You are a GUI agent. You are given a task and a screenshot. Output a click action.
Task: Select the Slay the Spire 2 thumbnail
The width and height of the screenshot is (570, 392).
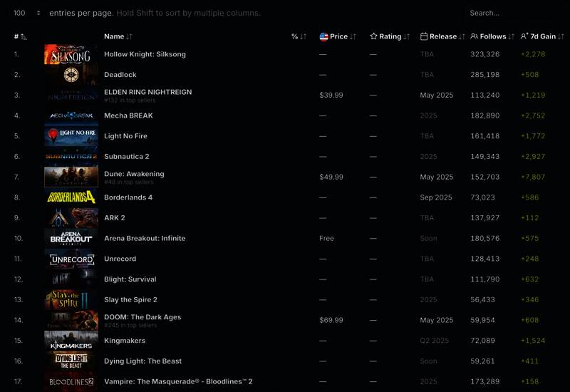point(71,300)
